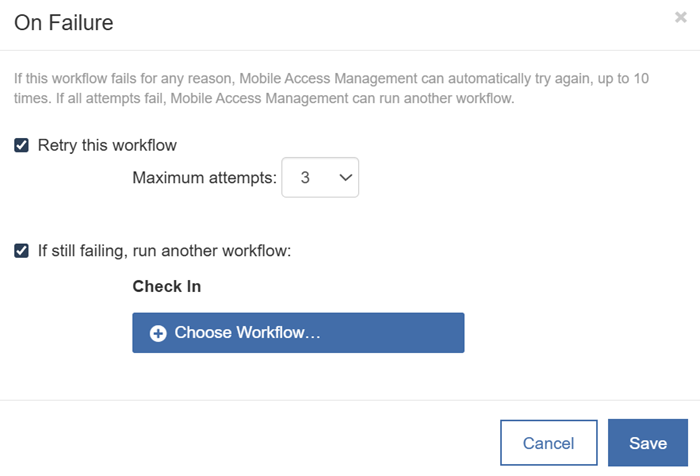
Task: Save the On Failure settings
Action: tap(648, 443)
